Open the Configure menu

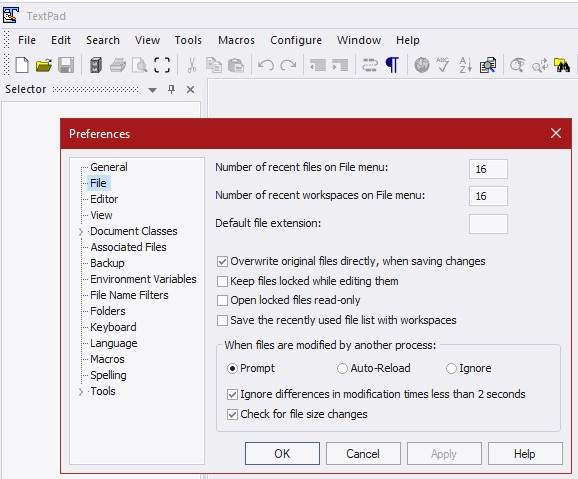coord(296,40)
